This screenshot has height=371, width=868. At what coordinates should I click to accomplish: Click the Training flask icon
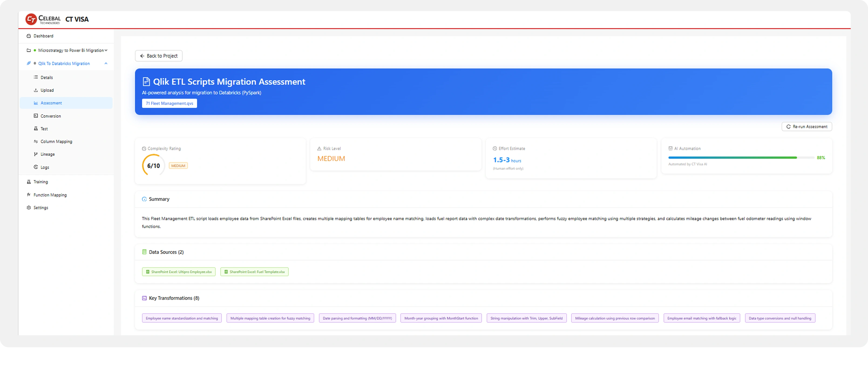click(29, 182)
